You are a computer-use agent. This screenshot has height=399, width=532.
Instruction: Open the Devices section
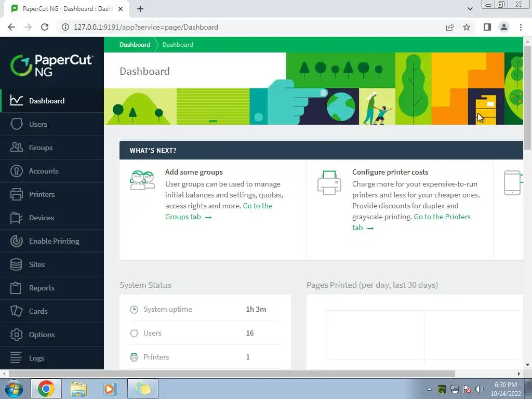click(x=52, y=218)
